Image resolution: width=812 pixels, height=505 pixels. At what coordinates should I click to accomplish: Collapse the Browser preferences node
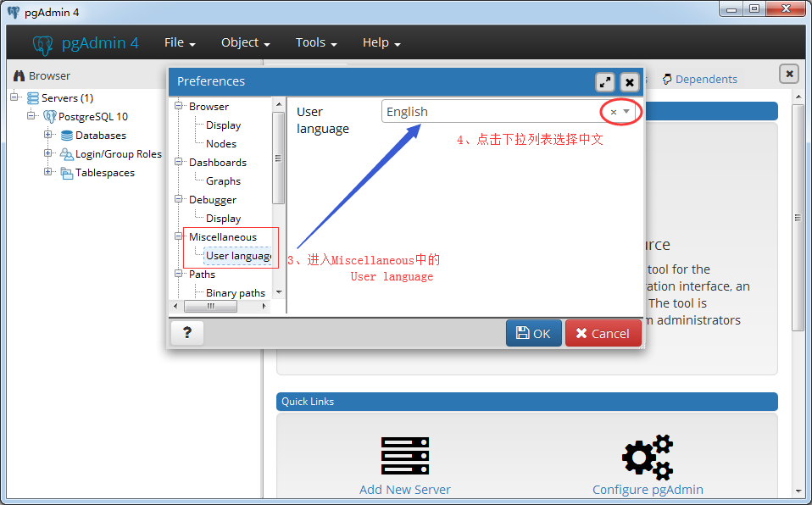point(179,106)
